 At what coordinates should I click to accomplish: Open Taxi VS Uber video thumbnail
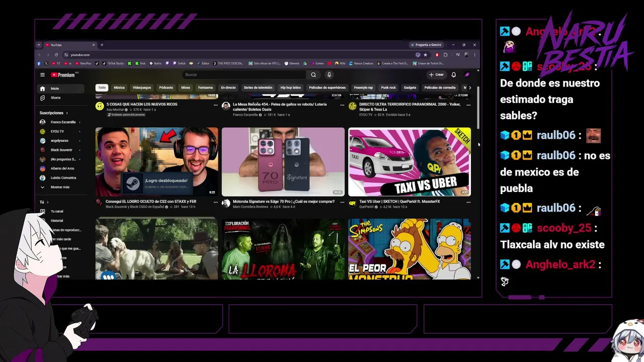(410, 161)
